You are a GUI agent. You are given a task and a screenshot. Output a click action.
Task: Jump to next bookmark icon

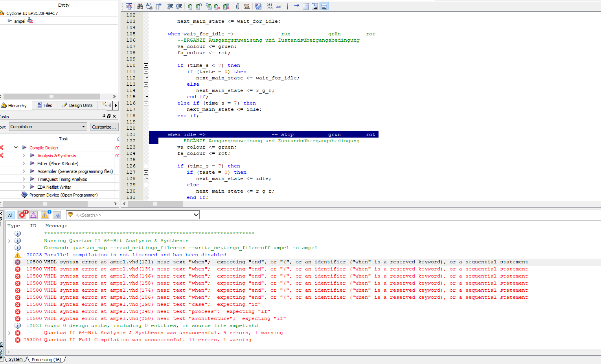199,6
